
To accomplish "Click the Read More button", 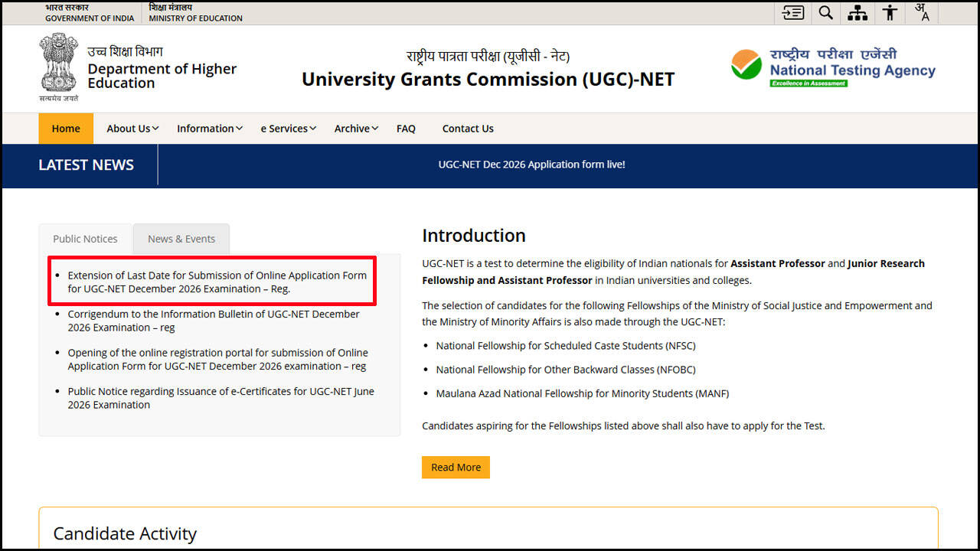I will coord(456,468).
